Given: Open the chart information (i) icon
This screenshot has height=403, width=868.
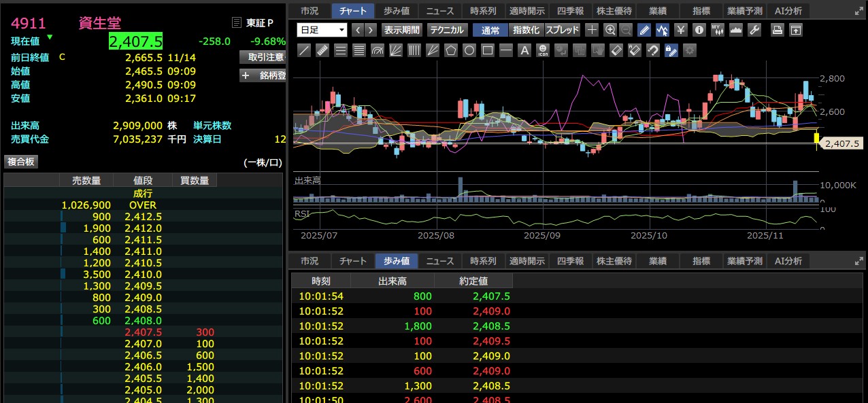Looking at the screenshot, I should click(x=699, y=30).
